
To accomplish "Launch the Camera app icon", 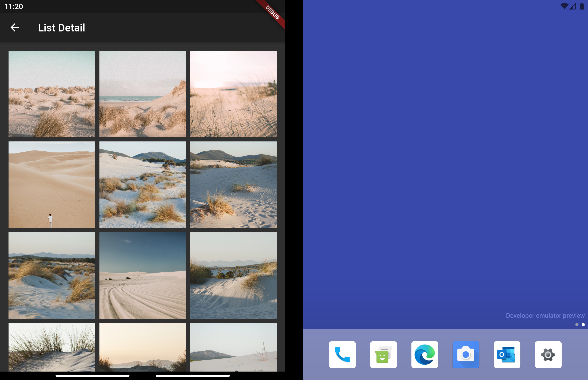I will coord(466,355).
